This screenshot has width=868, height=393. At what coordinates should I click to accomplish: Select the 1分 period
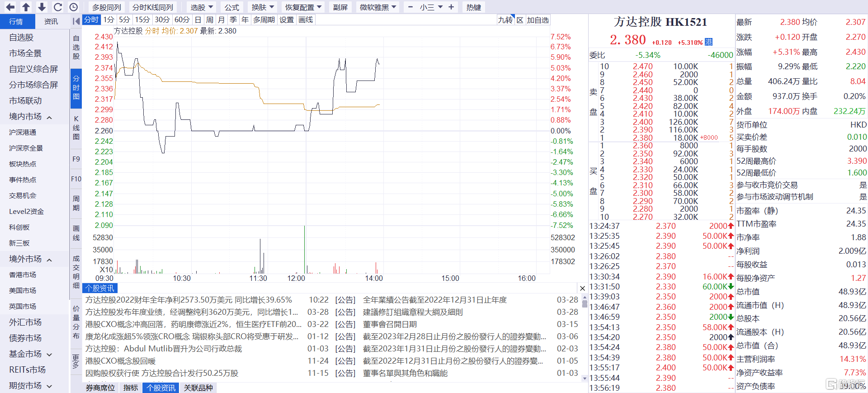point(108,19)
